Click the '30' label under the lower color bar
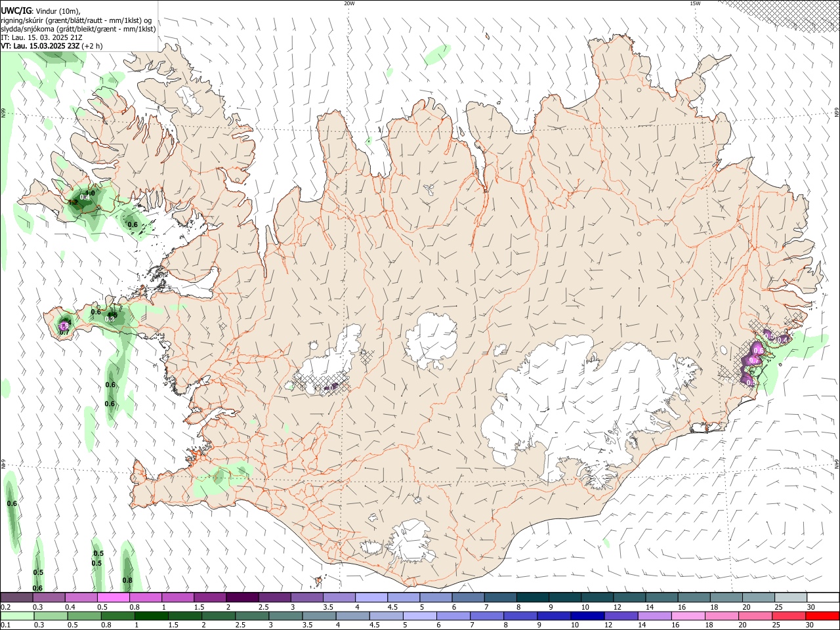The height and width of the screenshot is (630, 840). tap(810, 625)
